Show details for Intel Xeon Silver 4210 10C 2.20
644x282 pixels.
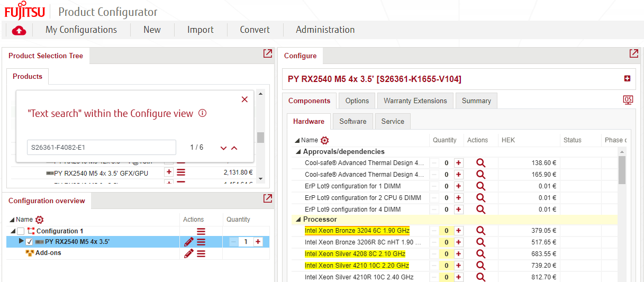(x=480, y=266)
